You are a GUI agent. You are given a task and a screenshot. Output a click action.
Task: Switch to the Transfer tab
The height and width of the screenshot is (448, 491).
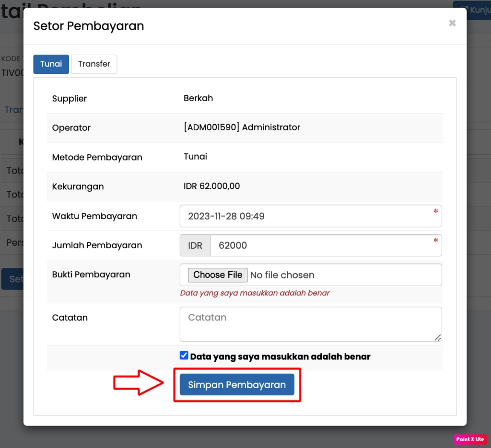point(94,64)
